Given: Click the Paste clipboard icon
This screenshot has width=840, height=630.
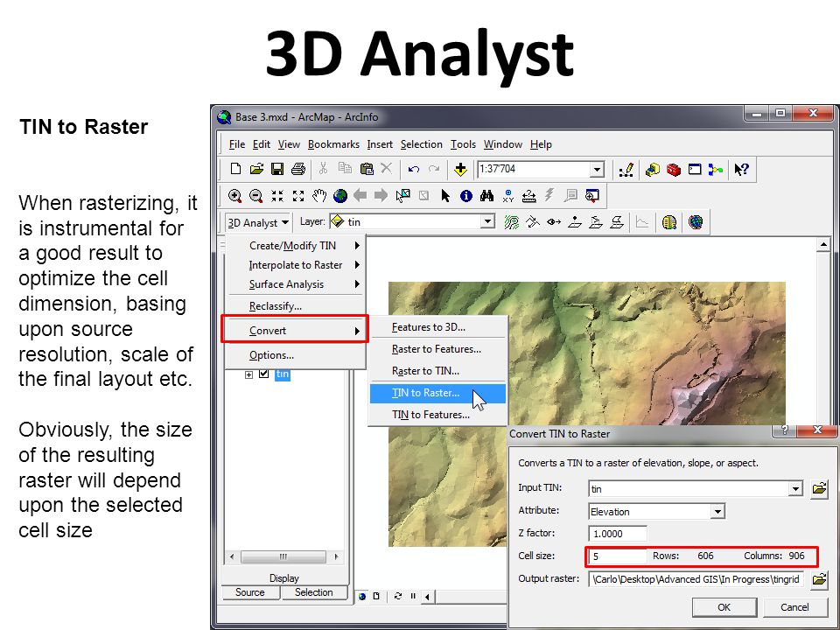Looking at the screenshot, I should 367,169.
